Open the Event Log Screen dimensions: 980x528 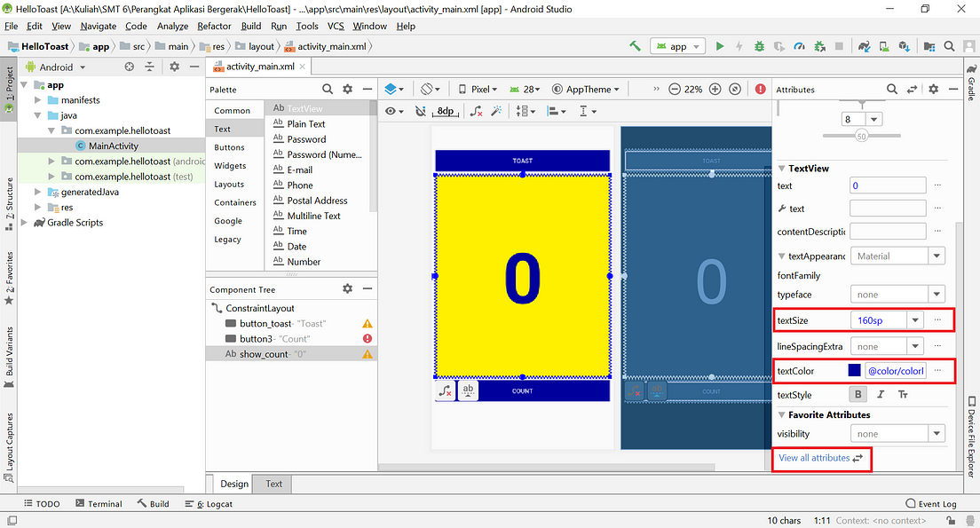click(x=931, y=504)
